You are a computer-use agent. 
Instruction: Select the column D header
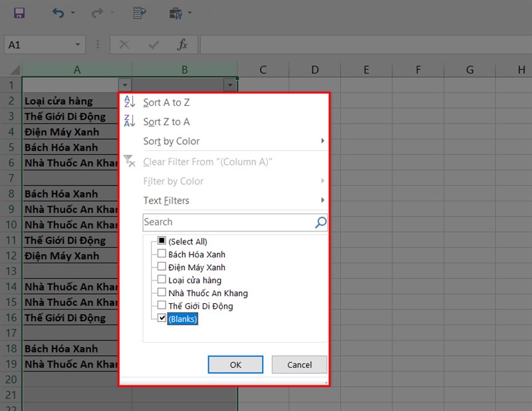315,70
